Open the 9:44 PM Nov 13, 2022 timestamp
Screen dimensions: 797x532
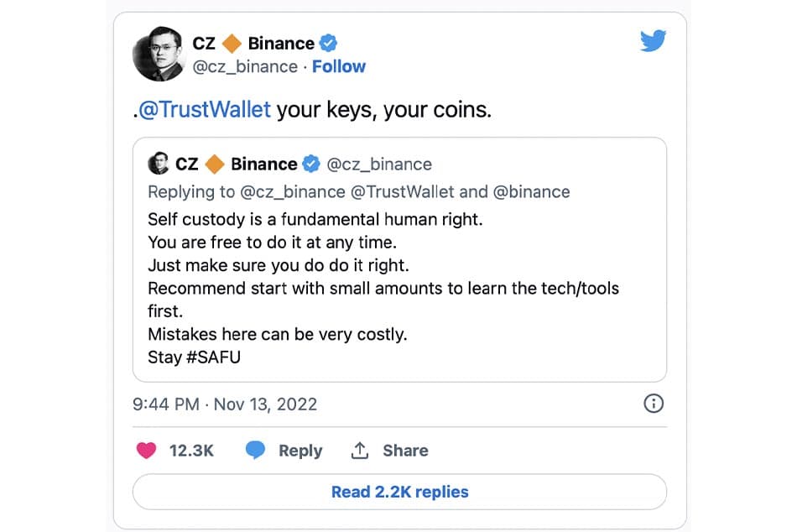tap(225, 404)
